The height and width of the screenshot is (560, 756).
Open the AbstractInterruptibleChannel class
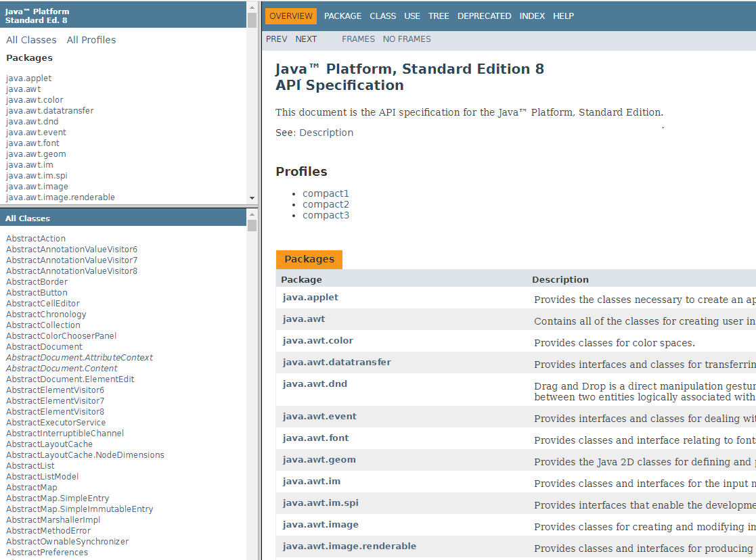point(64,434)
